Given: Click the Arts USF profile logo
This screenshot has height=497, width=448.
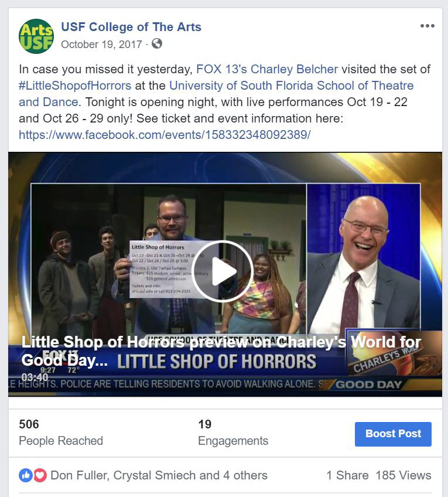Looking at the screenshot, I should click(x=36, y=36).
